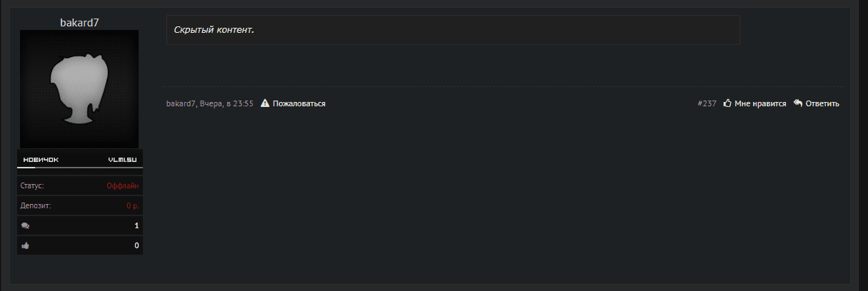The width and height of the screenshot is (868, 291).
Task: Click the vlmi.su label under the avatar
Action: 121,159
